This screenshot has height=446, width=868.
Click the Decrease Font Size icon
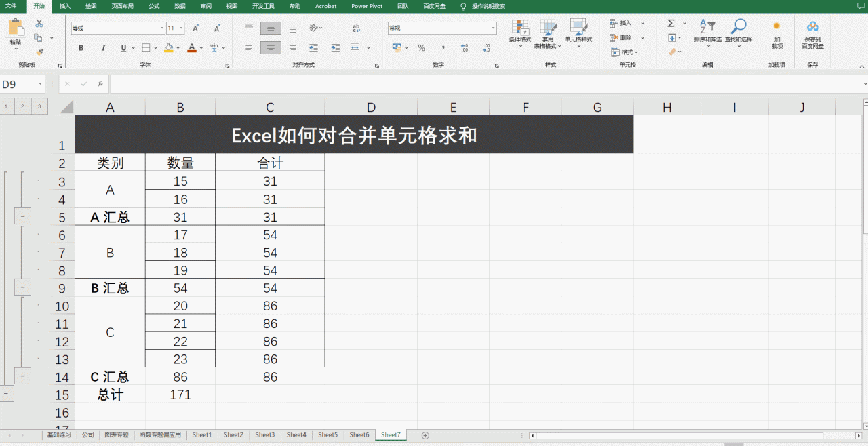coord(217,28)
